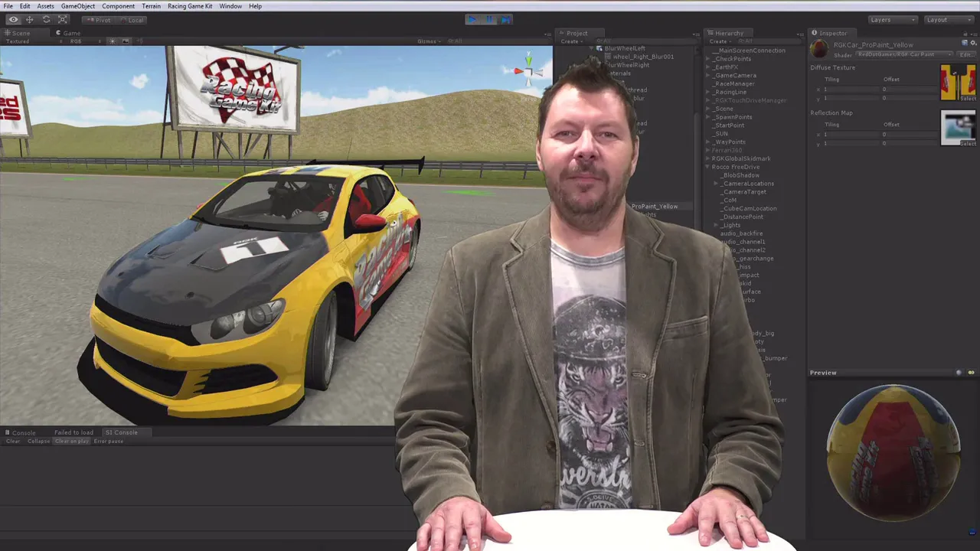This screenshot has height=551, width=980.
Task: Switch to the Failed to load tab
Action: point(73,432)
